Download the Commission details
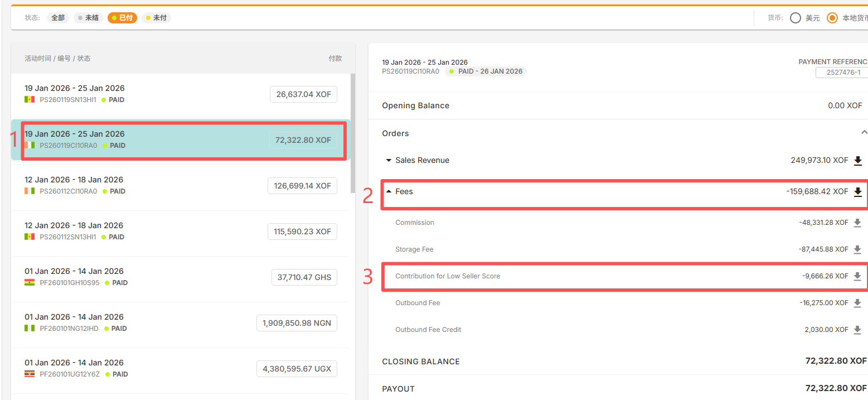This screenshot has width=868, height=400. 858,223
